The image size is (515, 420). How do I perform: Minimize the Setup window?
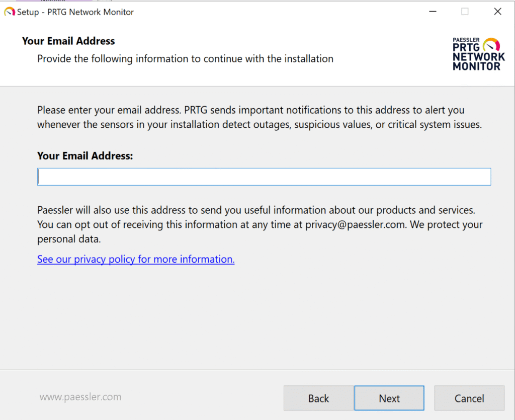point(432,12)
